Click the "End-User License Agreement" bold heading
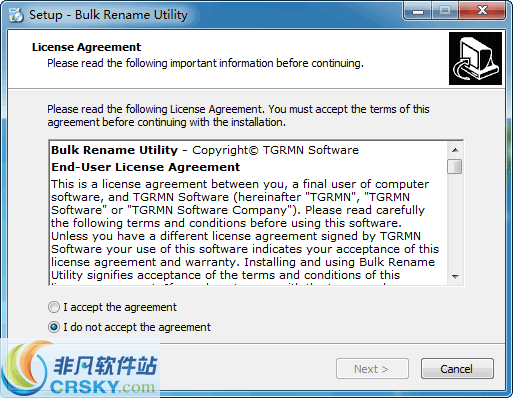The width and height of the screenshot is (513, 398). coord(145,167)
